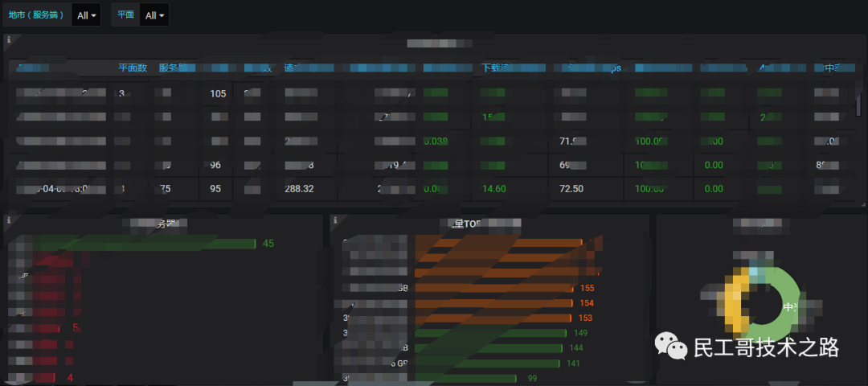Click the green bar value 149

(x=581, y=334)
